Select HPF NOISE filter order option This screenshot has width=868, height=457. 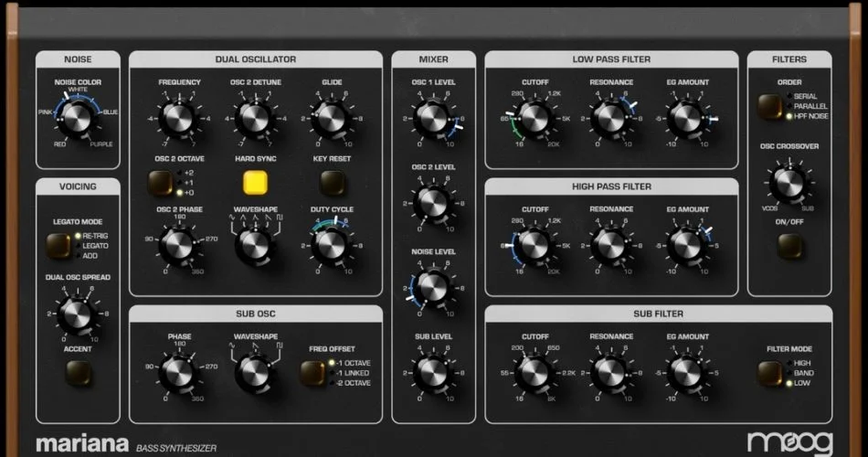click(811, 116)
